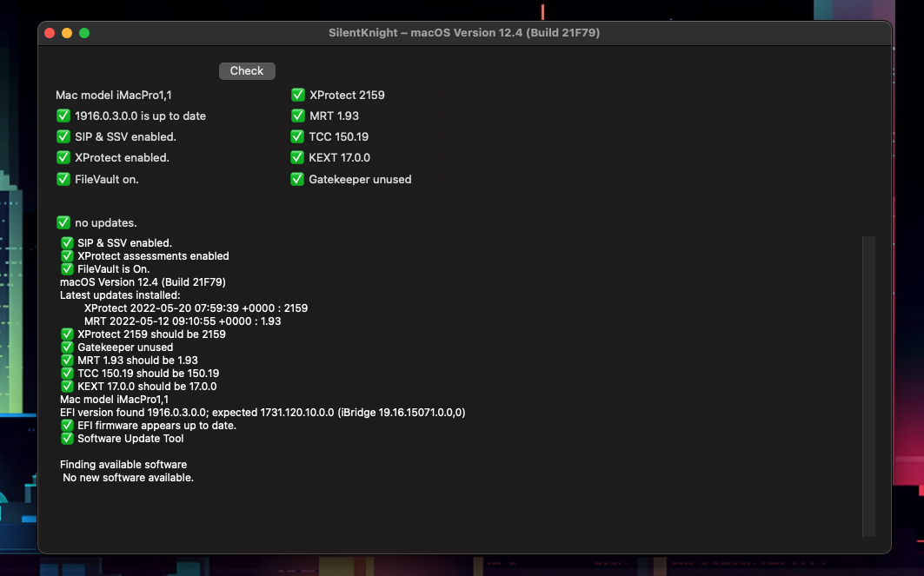Viewport: 924px width, 576px height.
Task: Click checkmark beside SIP & SSV enabled summary
Action: point(63,136)
